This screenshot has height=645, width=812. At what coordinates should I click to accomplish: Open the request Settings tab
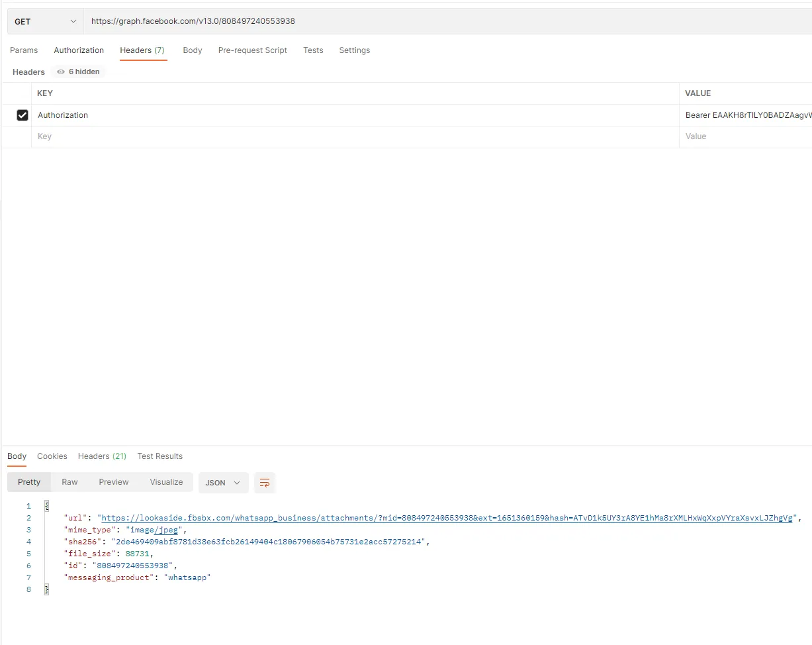tap(354, 50)
